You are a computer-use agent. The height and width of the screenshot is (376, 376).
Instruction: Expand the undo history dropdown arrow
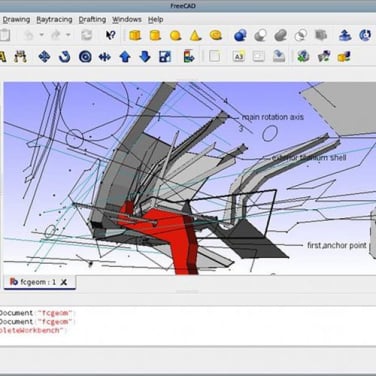[42, 35]
